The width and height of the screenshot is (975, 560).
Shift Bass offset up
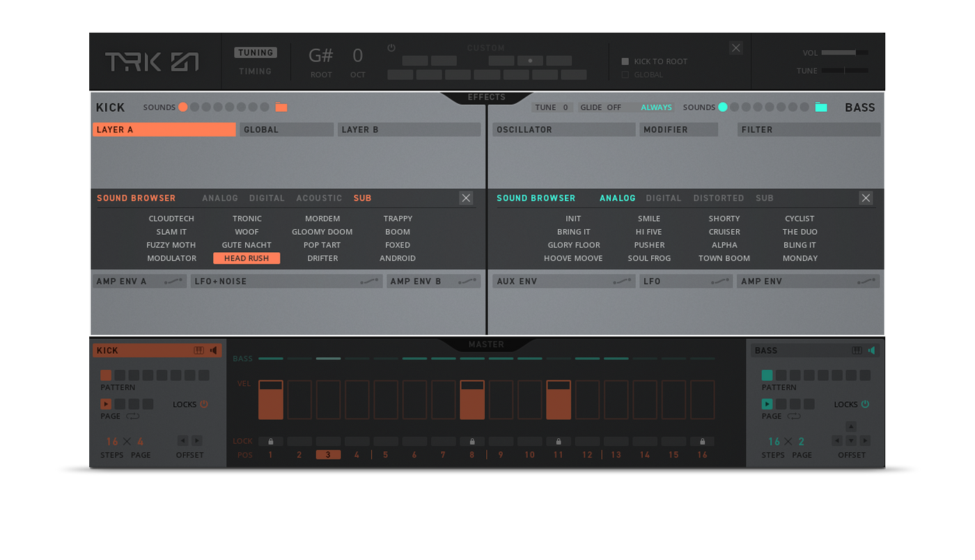click(851, 426)
